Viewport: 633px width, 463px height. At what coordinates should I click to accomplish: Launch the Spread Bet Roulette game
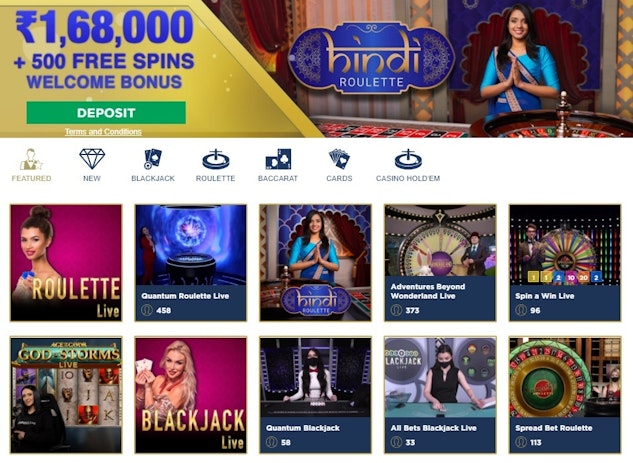(x=565, y=395)
